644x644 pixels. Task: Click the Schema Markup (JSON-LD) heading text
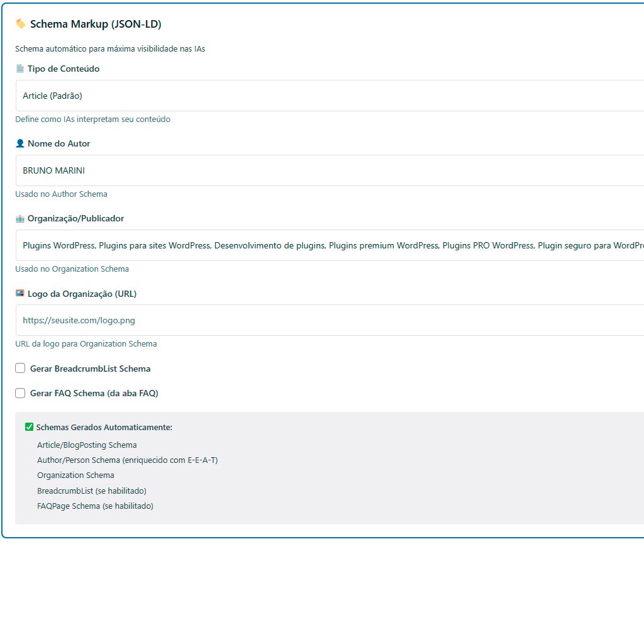pos(96,25)
